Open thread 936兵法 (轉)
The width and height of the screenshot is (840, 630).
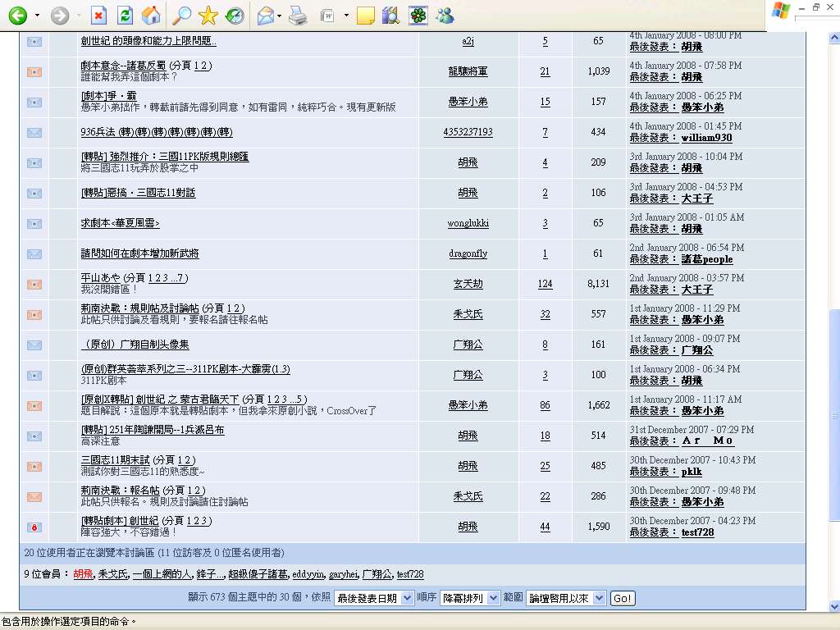pos(157,132)
